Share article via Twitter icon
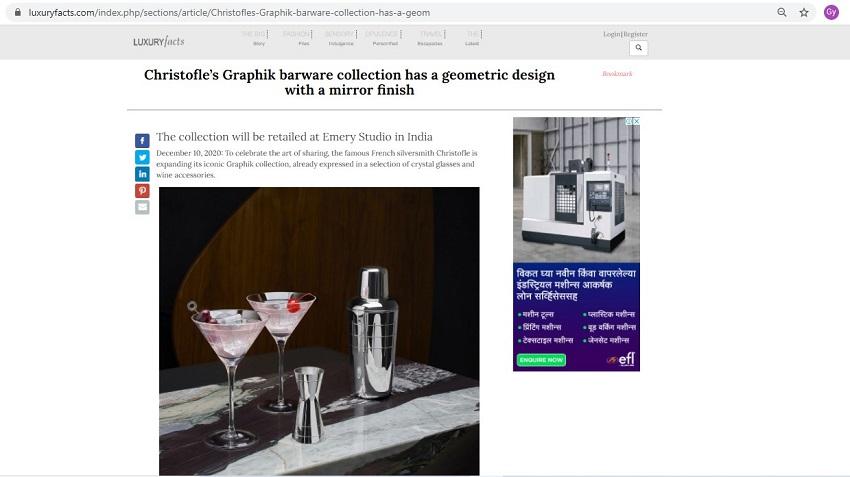The image size is (850, 477). pyautogui.click(x=142, y=157)
